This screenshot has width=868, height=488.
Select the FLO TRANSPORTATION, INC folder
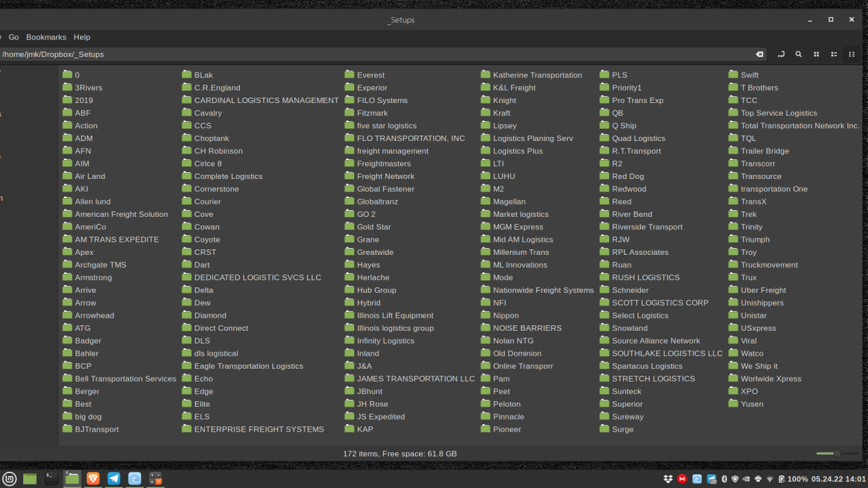pos(406,138)
